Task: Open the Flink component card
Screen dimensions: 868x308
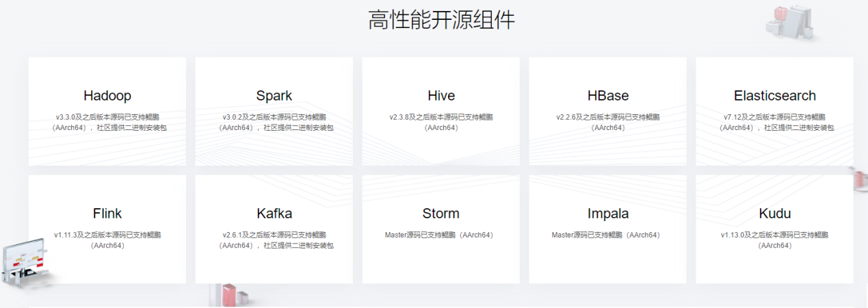Action: [107, 229]
